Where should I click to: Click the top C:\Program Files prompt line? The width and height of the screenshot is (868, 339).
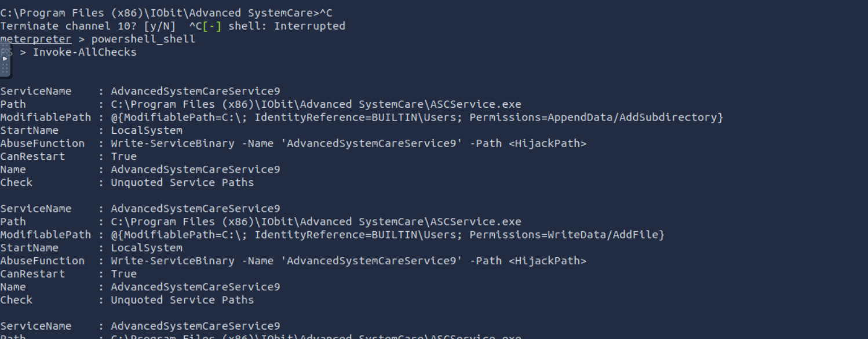166,13
